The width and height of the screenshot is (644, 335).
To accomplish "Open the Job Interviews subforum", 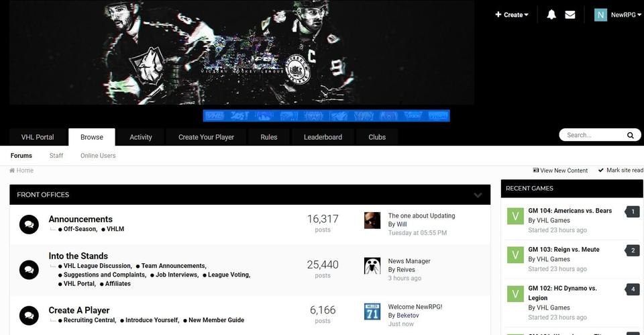I will tap(177, 275).
